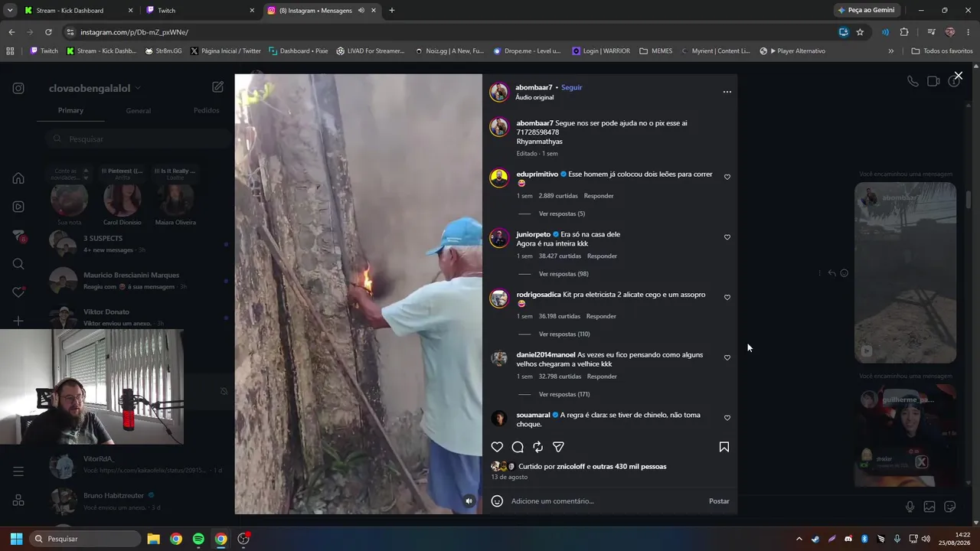The height and width of the screenshot is (551, 980).
Task: Close the Instagram post overlay
Action: pyautogui.click(x=958, y=76)
